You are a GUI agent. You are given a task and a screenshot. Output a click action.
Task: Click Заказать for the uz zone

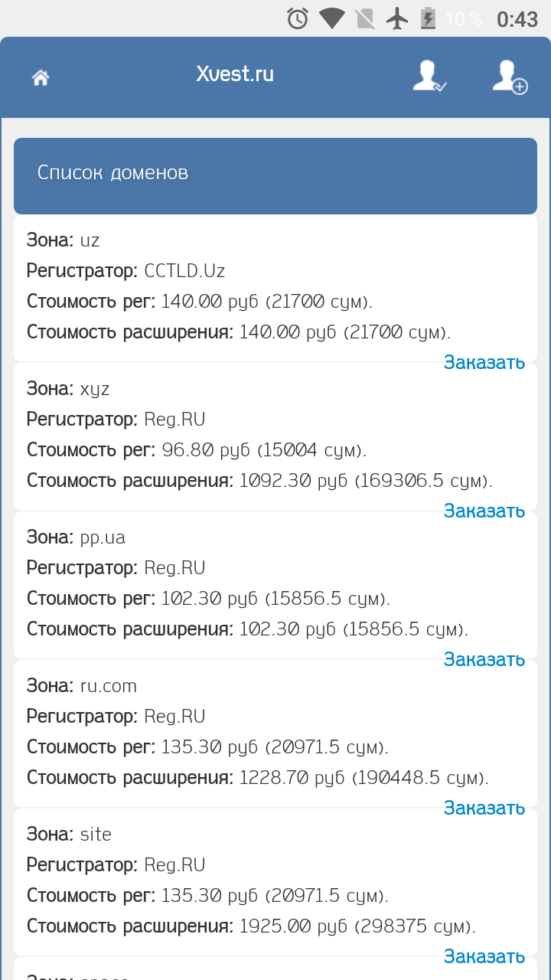(x=484, y=362)
